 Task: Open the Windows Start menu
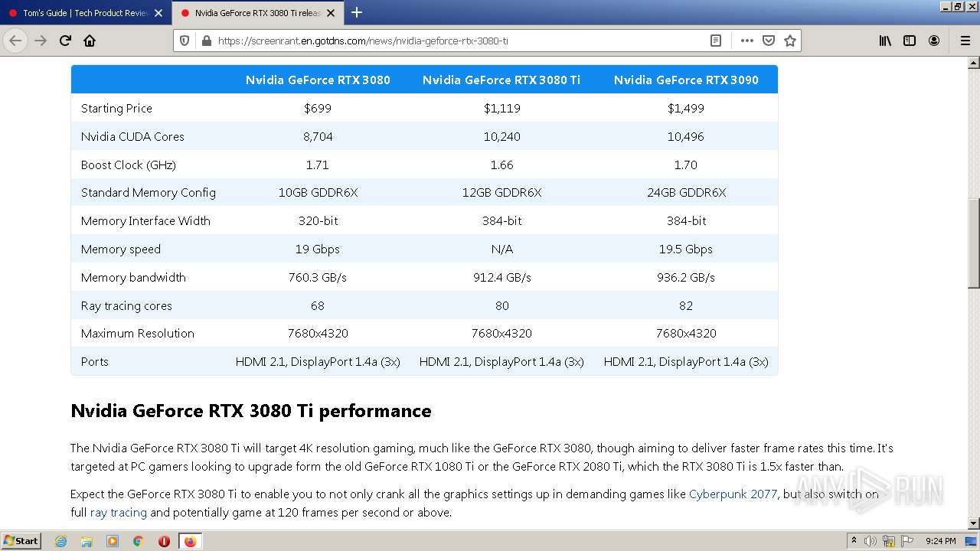[21, 540]
